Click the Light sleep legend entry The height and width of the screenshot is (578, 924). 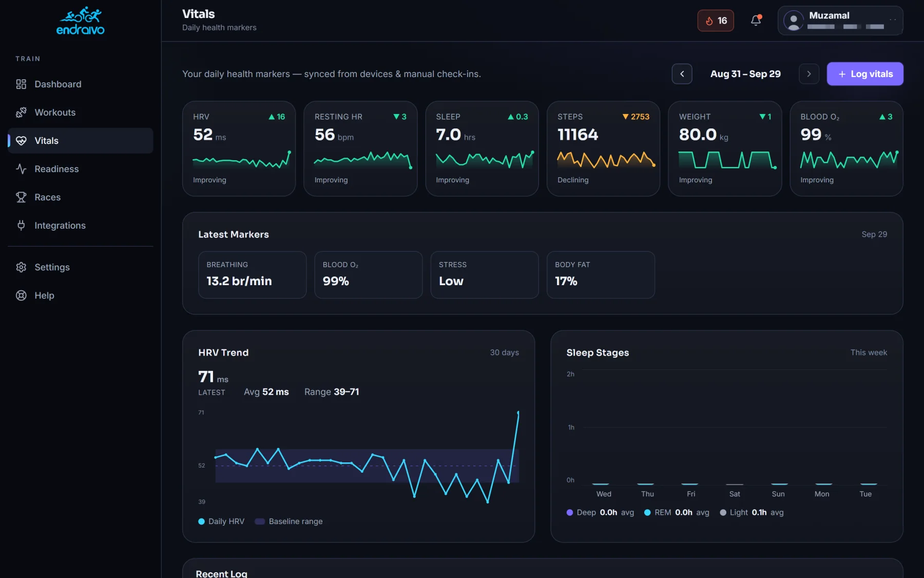click(x=752, y=512)
